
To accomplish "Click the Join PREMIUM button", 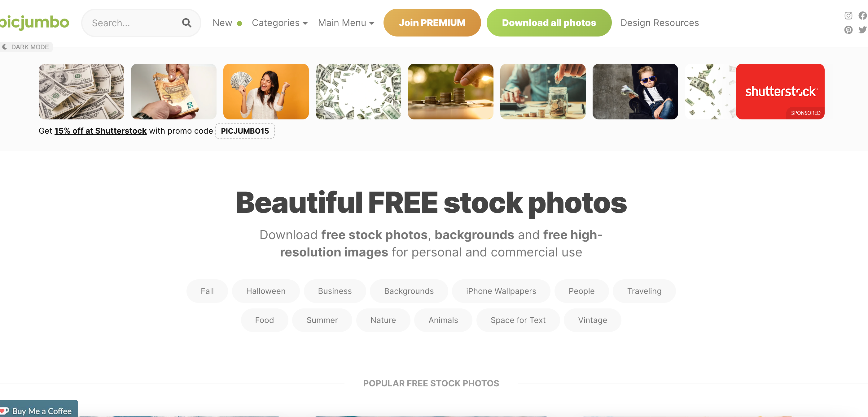I will 432,23.
